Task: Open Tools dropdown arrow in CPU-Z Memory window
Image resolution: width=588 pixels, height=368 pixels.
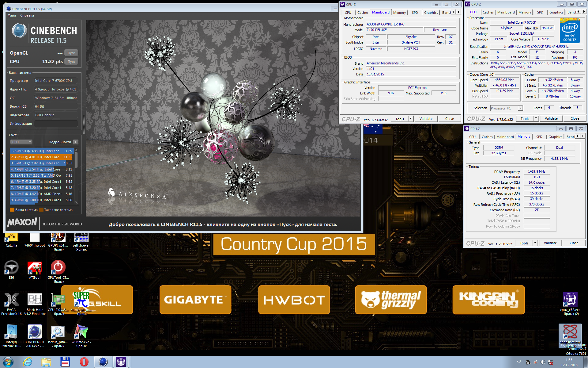Action: tap(535, 243)
